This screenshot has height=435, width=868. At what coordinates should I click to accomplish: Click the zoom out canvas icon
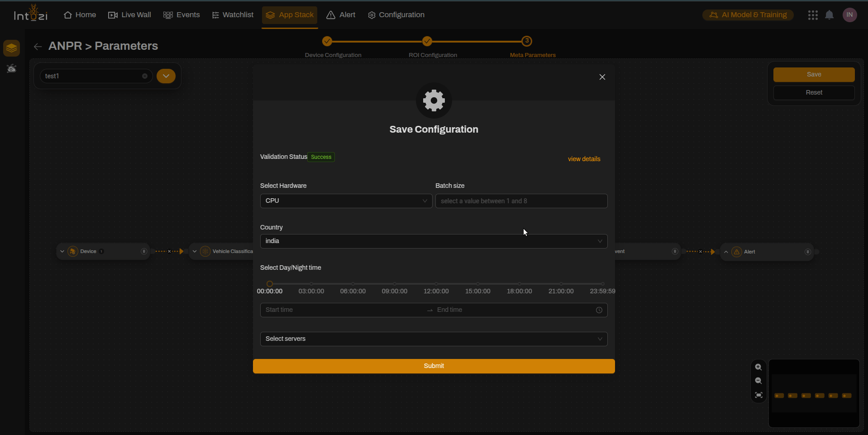pos(758,381)
